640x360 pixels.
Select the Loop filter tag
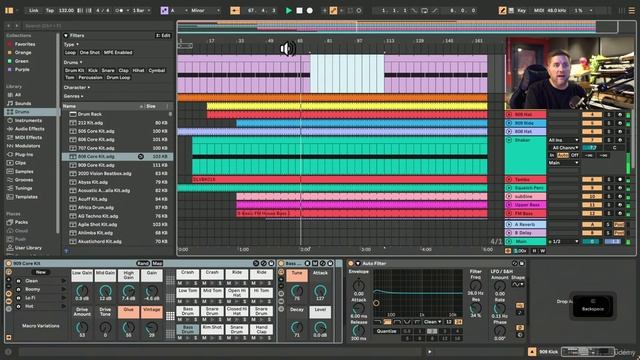[x=70, y=53]
